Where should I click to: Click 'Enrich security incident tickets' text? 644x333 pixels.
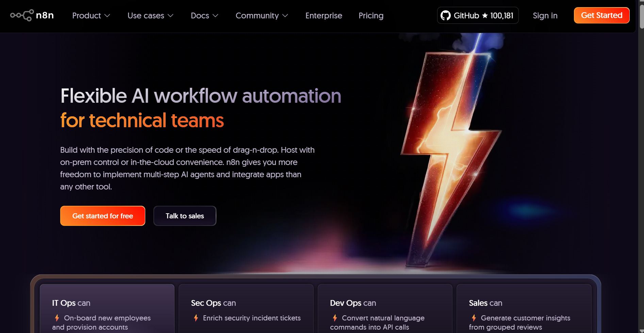point(252,318)
